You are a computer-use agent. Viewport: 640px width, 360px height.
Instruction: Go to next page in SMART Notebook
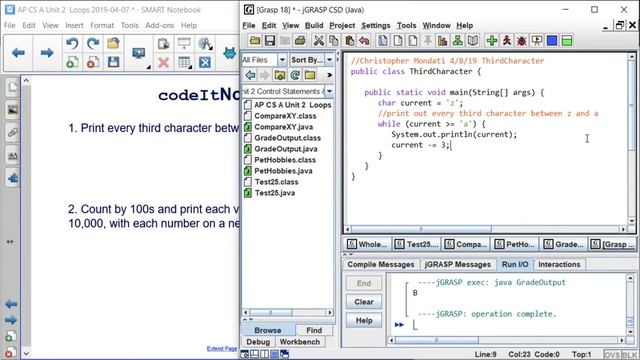pos(47,53)
